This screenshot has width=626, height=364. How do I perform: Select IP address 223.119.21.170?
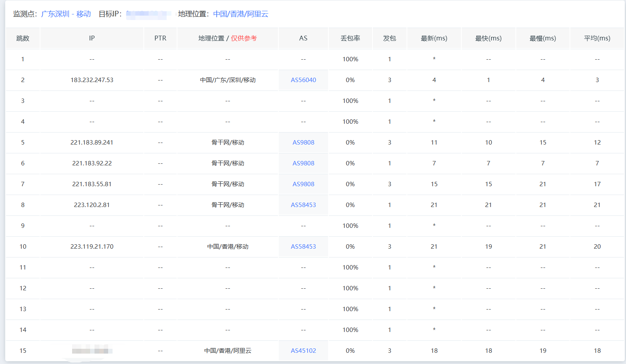point(92,247)
